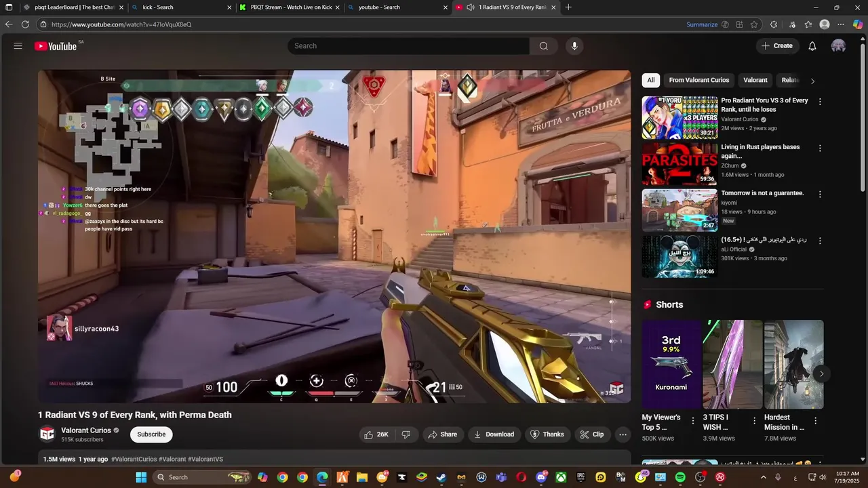Open Valorant Curios channel name link

86,430
